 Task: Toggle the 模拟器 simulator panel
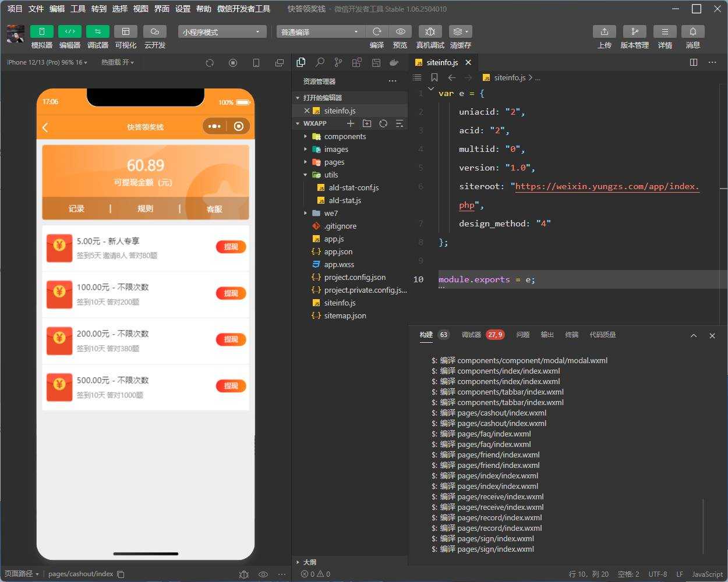pos(41,31)
